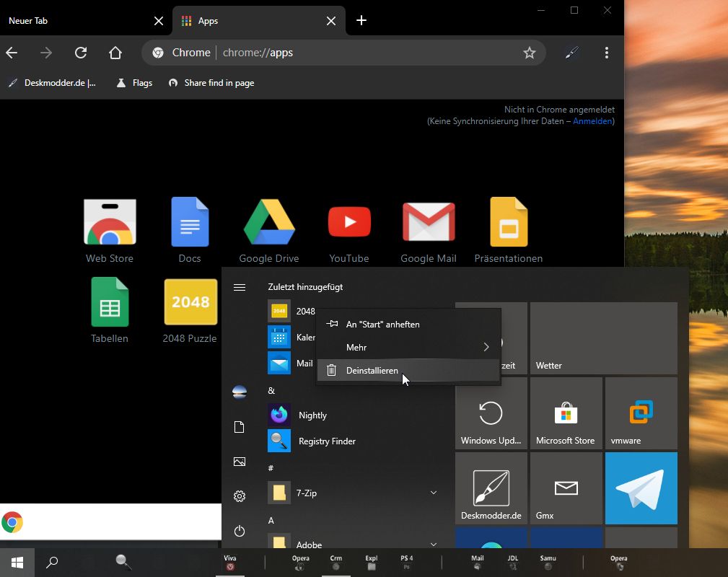Close the Neuer Tab tab
This screenshot has width=728, height=577.
point(158,21)
